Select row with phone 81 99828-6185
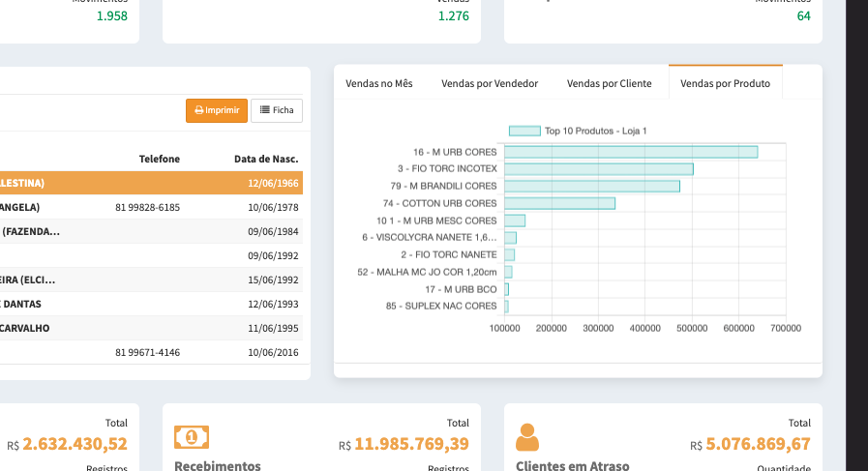The image size is (868, 471). (x=147, y=207)
